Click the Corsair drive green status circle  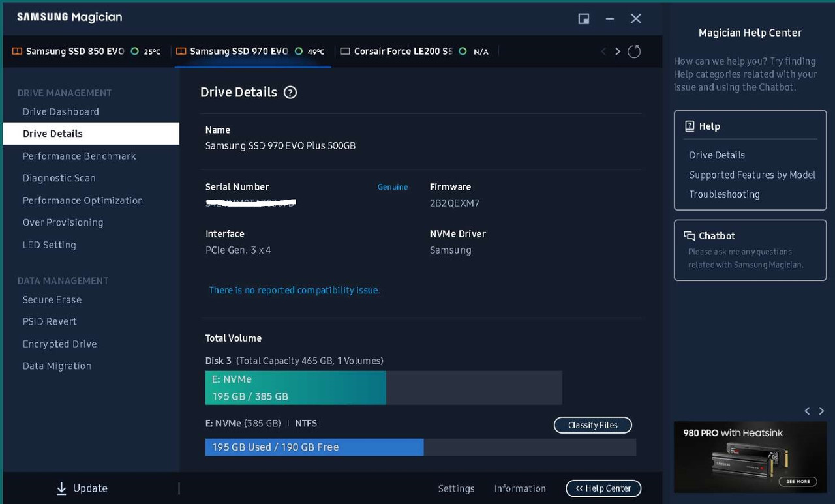click(463, 52)
